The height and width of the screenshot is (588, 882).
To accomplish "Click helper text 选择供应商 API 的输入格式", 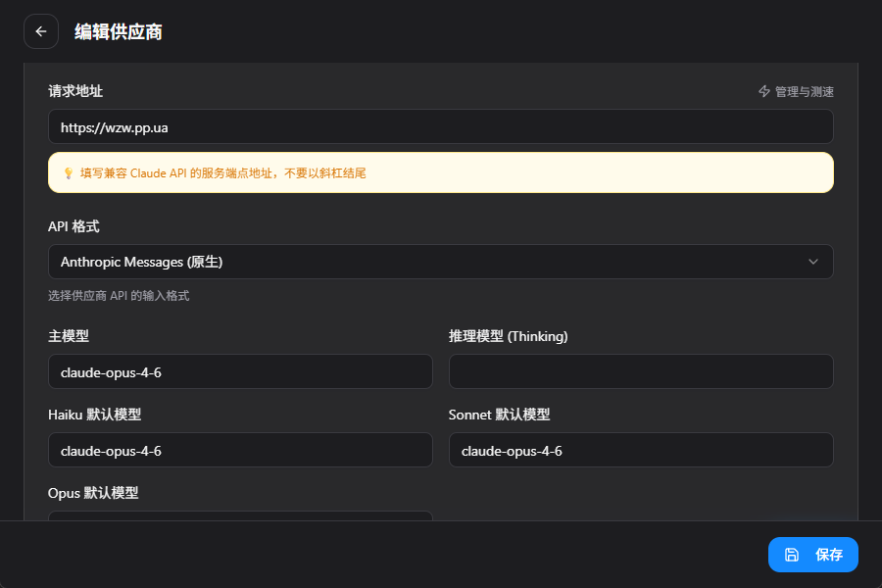I will tap(119, 295).
